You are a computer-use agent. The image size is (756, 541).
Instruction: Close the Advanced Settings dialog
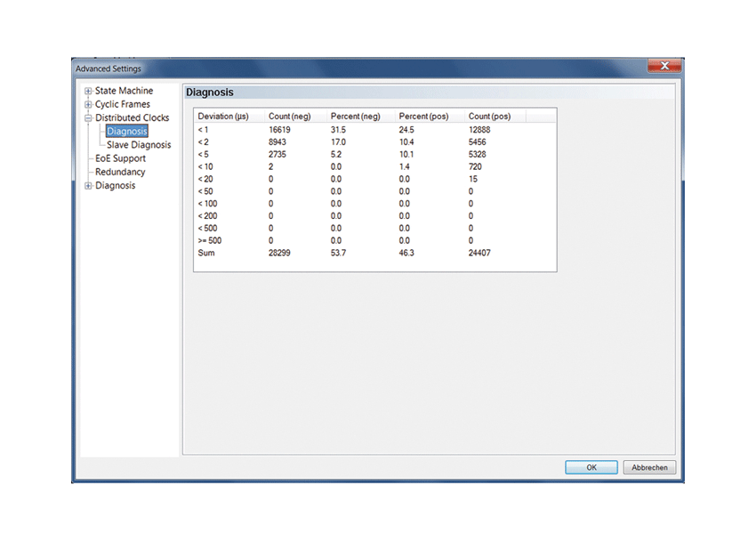click(664, 66)
